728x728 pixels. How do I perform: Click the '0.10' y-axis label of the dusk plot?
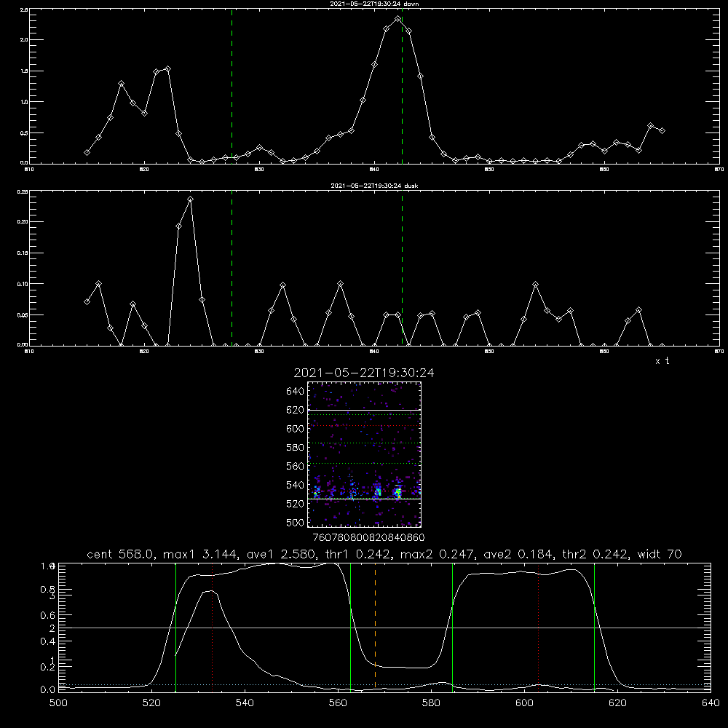pos(23,284)
